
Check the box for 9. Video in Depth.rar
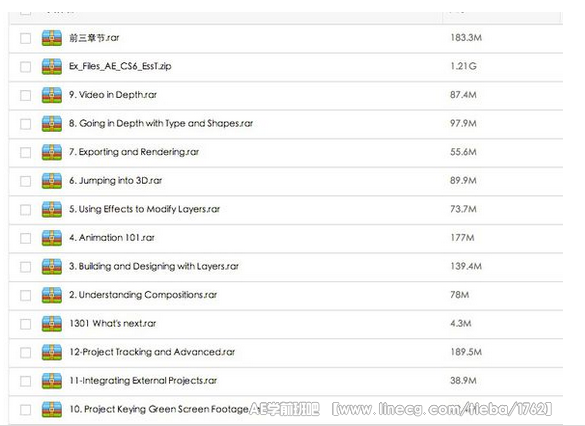[25, 95]
